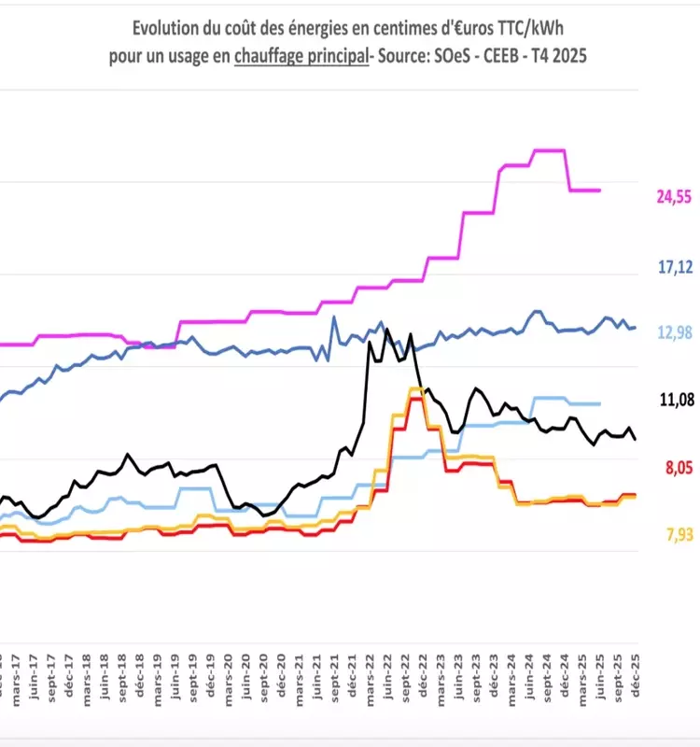Click the déc-25 axis label

(x=636, y=671)
